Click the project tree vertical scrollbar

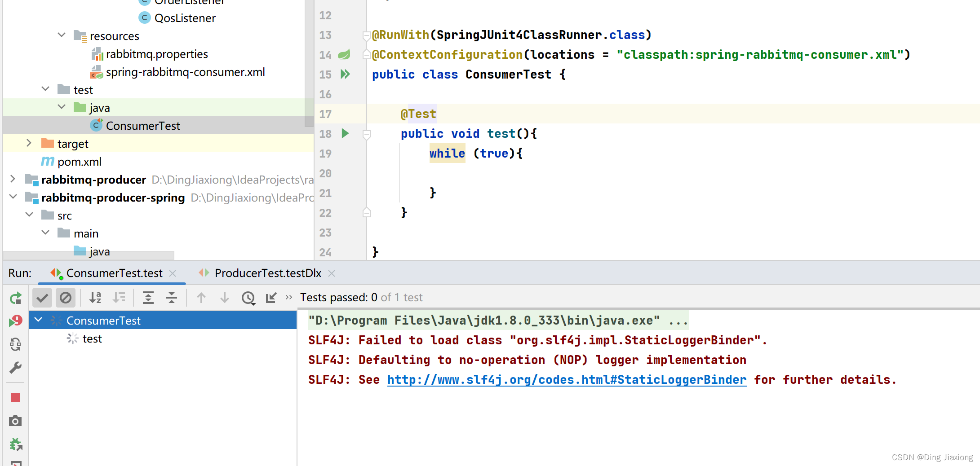[x=309, y=63]
